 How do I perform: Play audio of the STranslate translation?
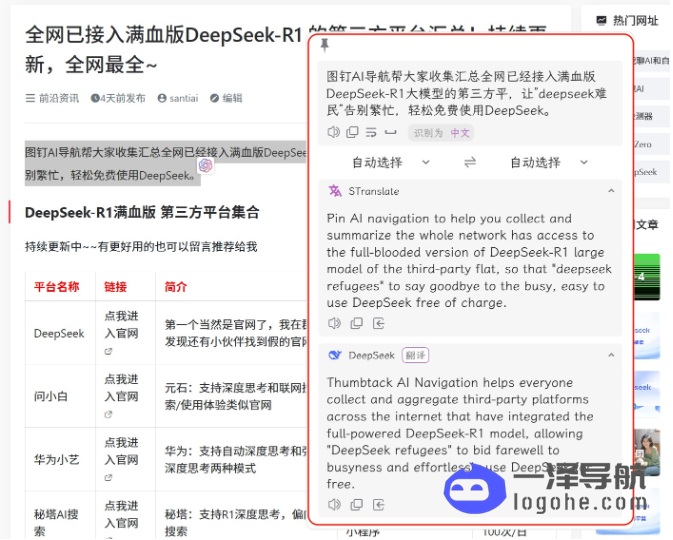point(334,323)
